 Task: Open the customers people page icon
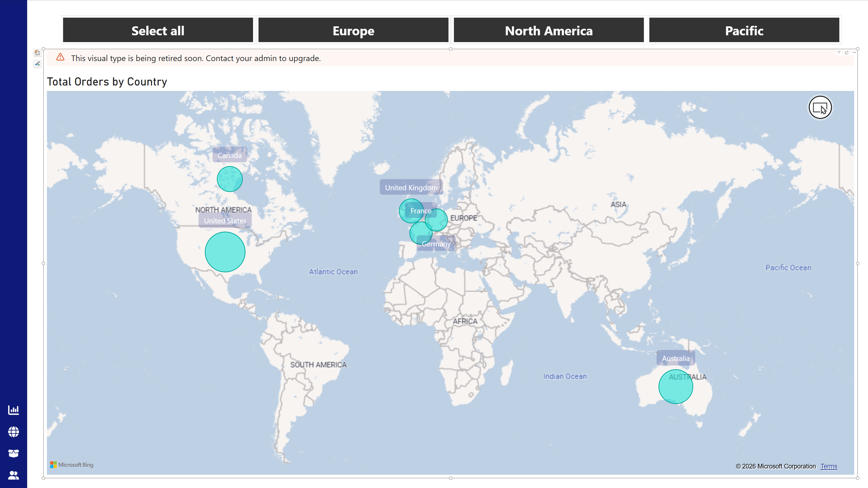point(14,475)
